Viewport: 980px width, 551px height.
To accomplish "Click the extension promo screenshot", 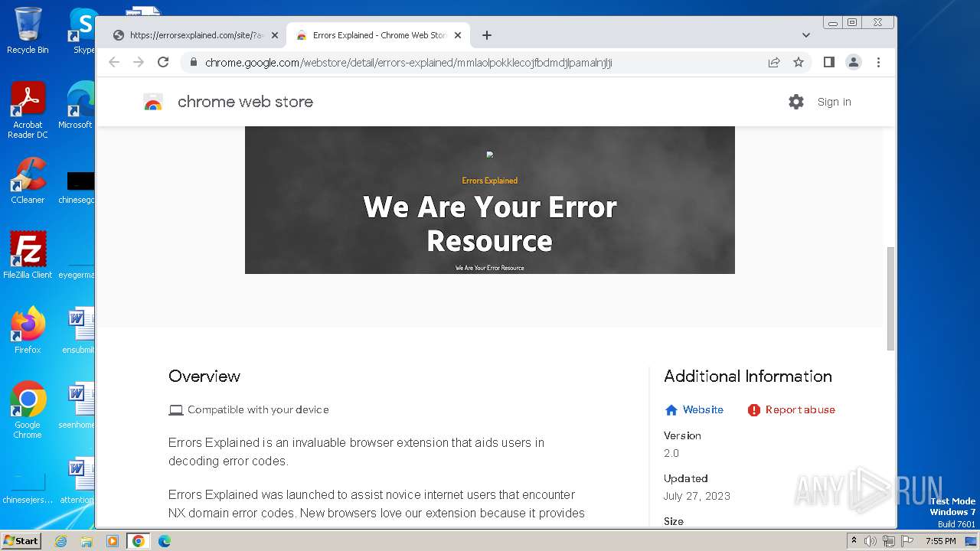I will coord(490,200).
